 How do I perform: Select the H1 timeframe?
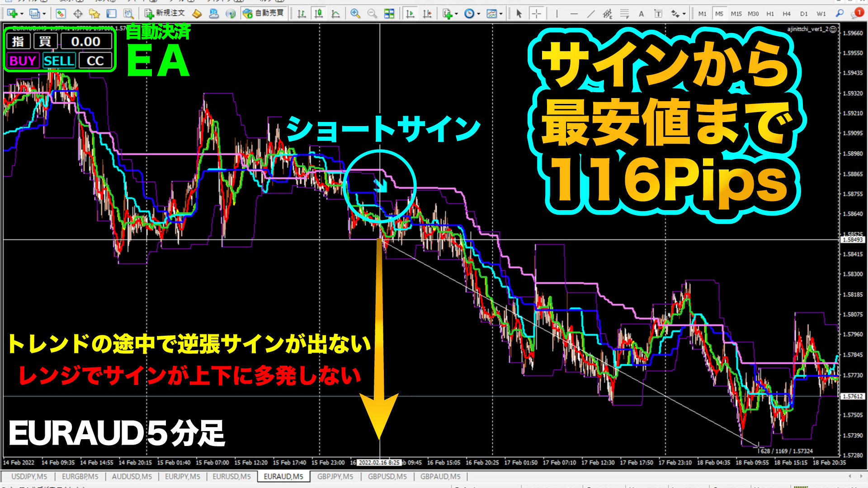point(770,14)
